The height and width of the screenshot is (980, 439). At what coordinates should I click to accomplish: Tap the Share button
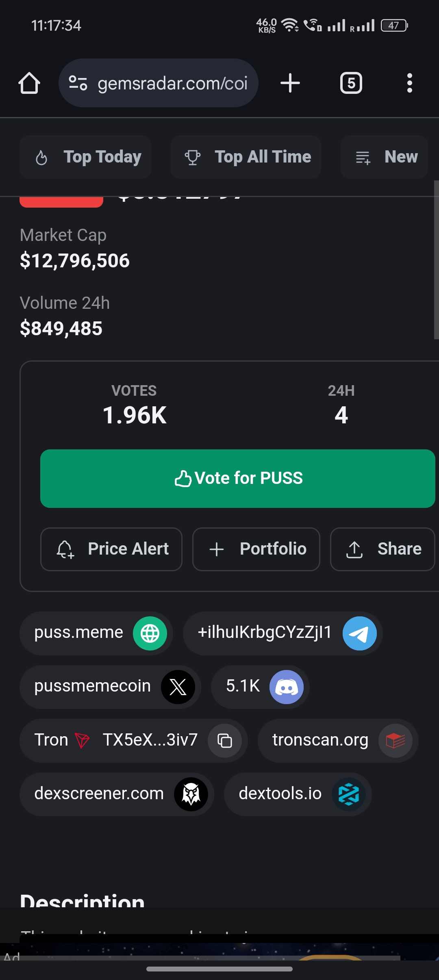(382, 549)
